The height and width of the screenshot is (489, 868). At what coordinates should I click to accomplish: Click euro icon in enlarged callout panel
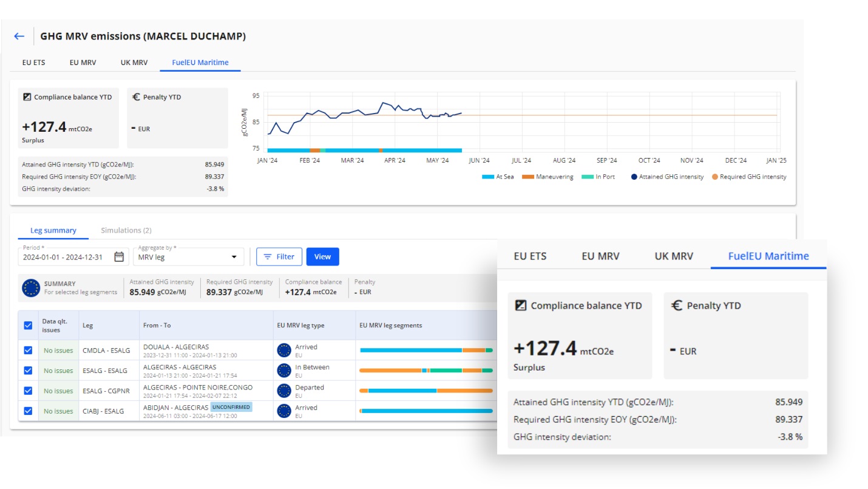coord(677,306)
